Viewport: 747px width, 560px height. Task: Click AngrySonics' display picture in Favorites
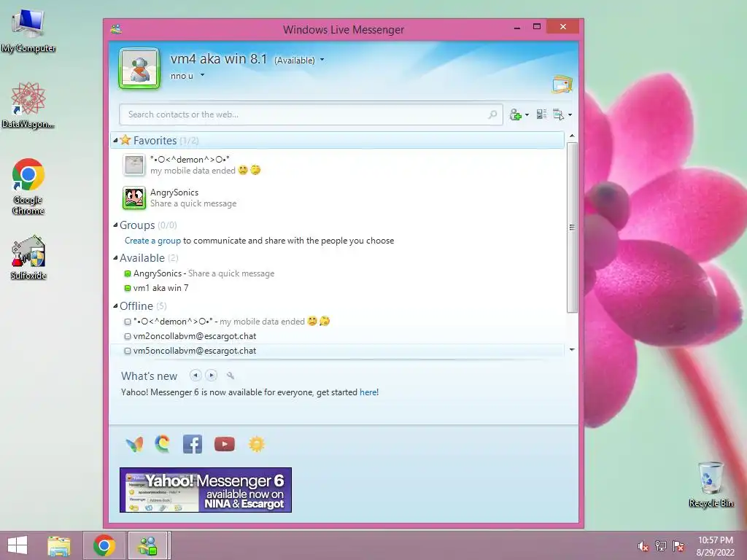point(134,198)
